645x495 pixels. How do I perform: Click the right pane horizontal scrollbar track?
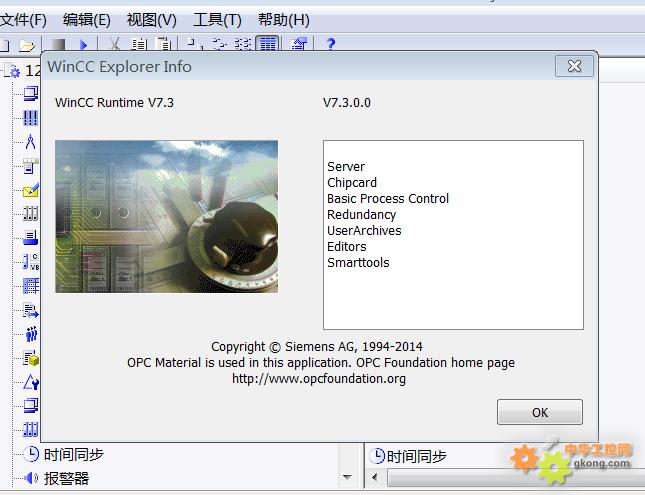pos(516,478)
